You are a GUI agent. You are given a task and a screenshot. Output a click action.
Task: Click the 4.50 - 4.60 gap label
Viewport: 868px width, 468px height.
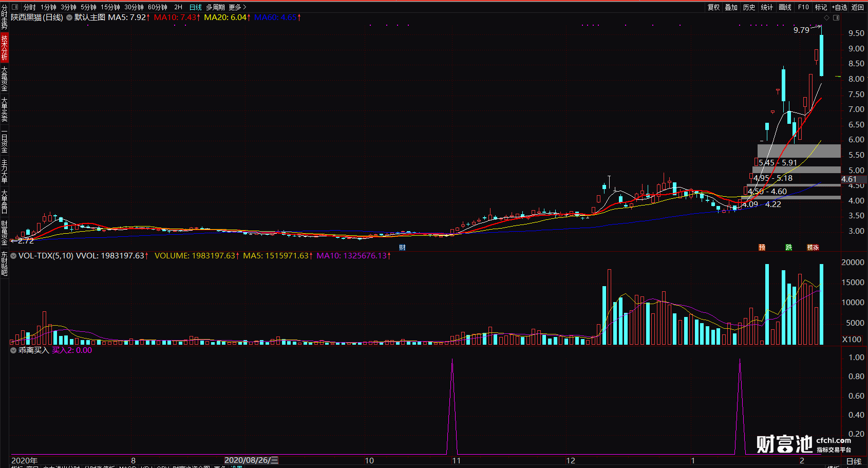tap(767, 192)
